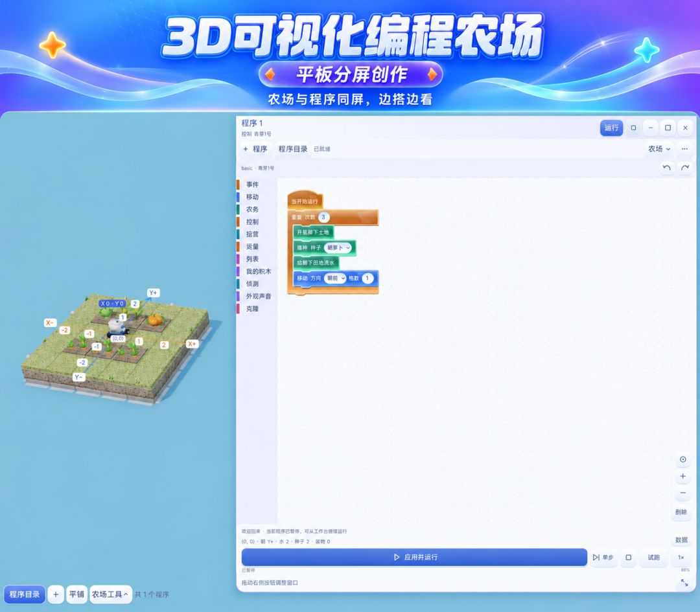Click the X+ axis label on farm
700x612 pixels.
pyautogui.click(x=192, y=344)
